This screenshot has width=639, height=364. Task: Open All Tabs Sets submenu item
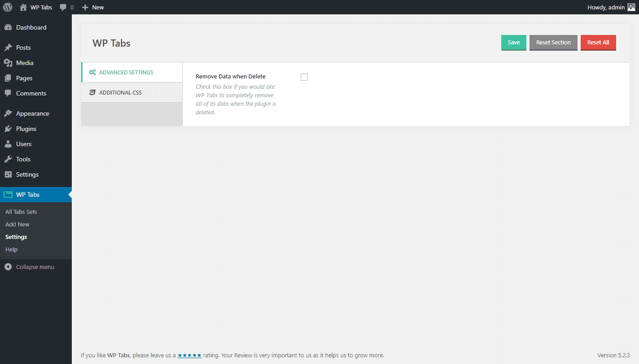(21, 212)
